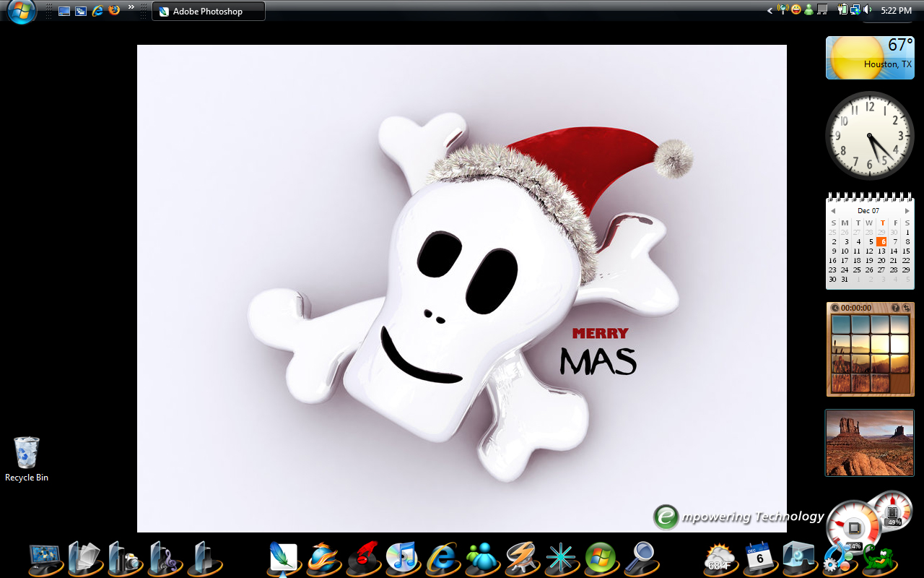The height and width of the screenshot is (578, 924).
Task: Open the Windows Start orb
Action: (x=22, y=12)
